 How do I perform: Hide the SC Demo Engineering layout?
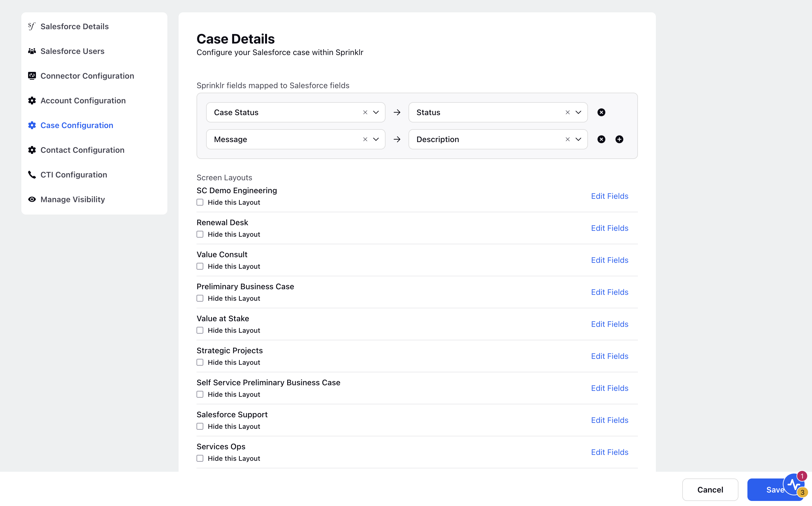point(200,202)
